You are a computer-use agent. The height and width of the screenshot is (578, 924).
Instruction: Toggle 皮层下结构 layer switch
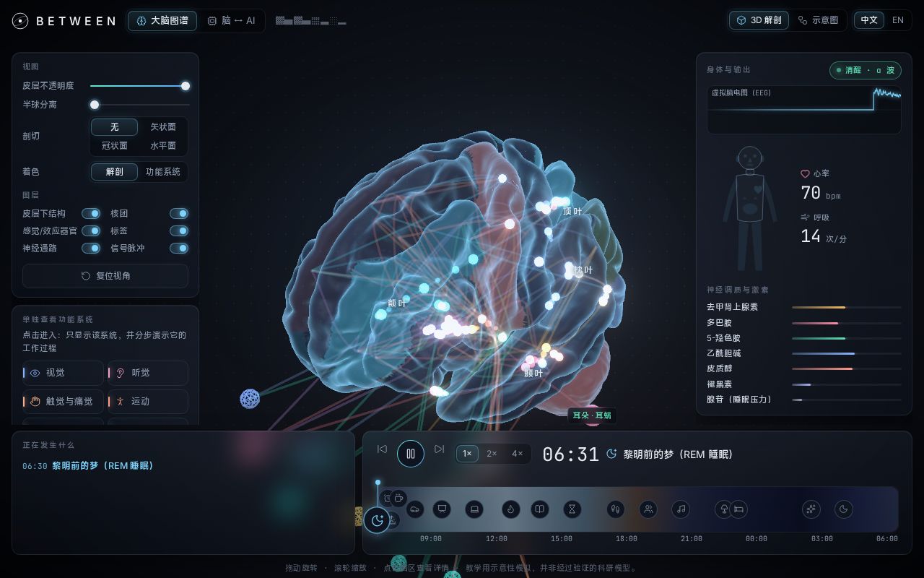coord(91,213)
